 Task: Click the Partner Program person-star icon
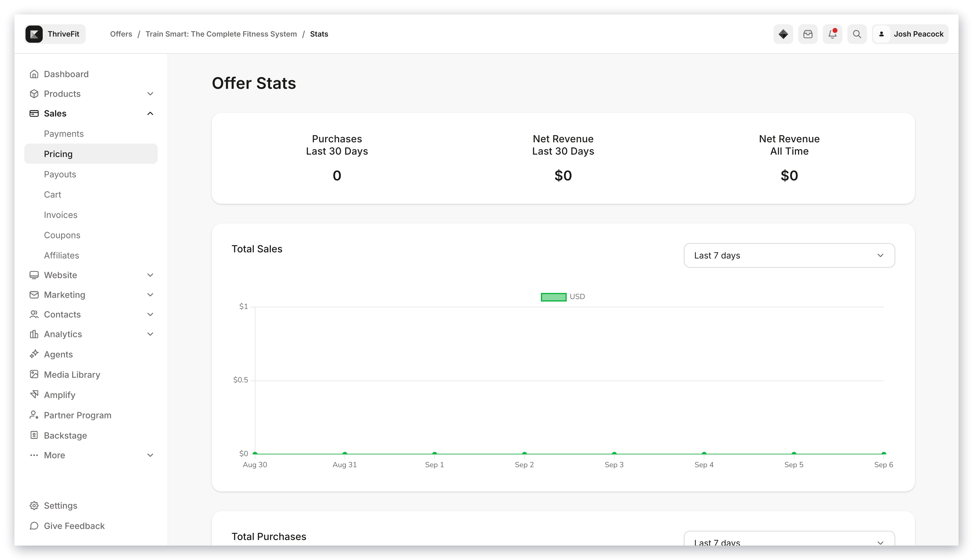pyautogui.click(x=34, y=415)
